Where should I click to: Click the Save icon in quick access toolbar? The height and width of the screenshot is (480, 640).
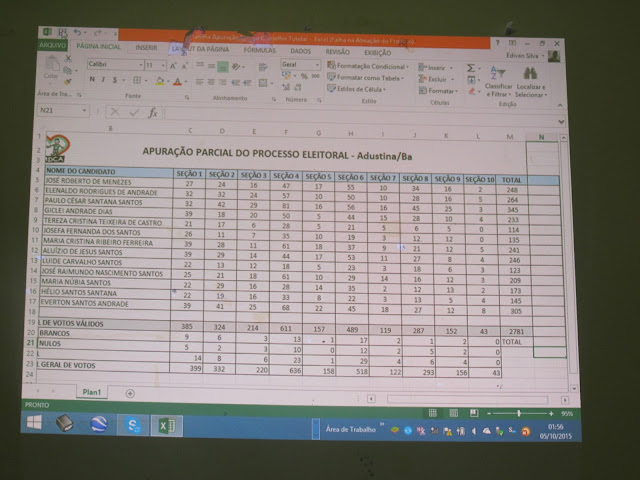[62, 33]
